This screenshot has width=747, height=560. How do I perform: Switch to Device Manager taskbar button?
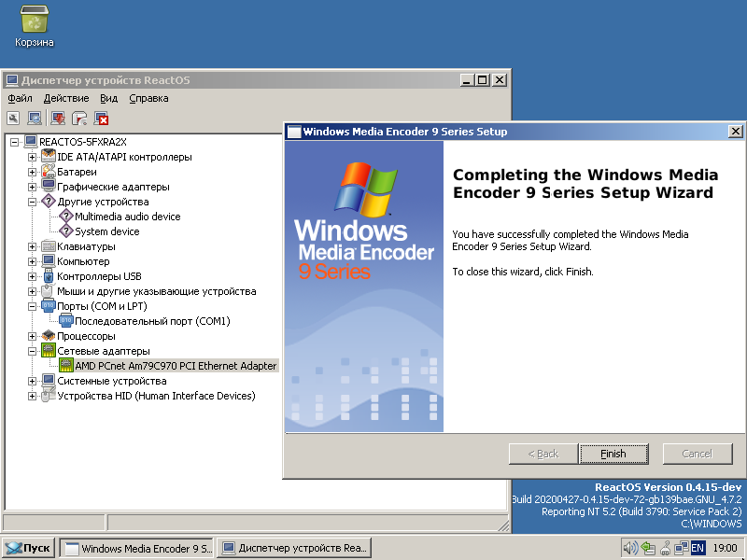click(x=294, y=548)
